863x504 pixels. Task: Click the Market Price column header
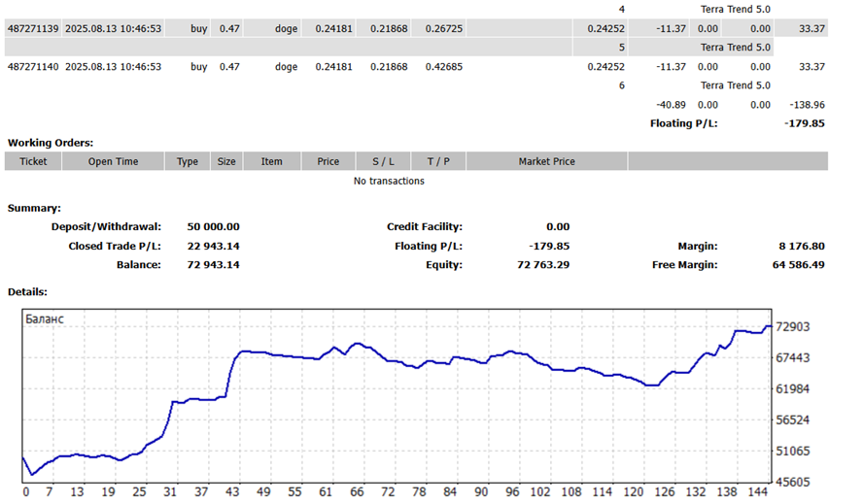pos(546,161)
